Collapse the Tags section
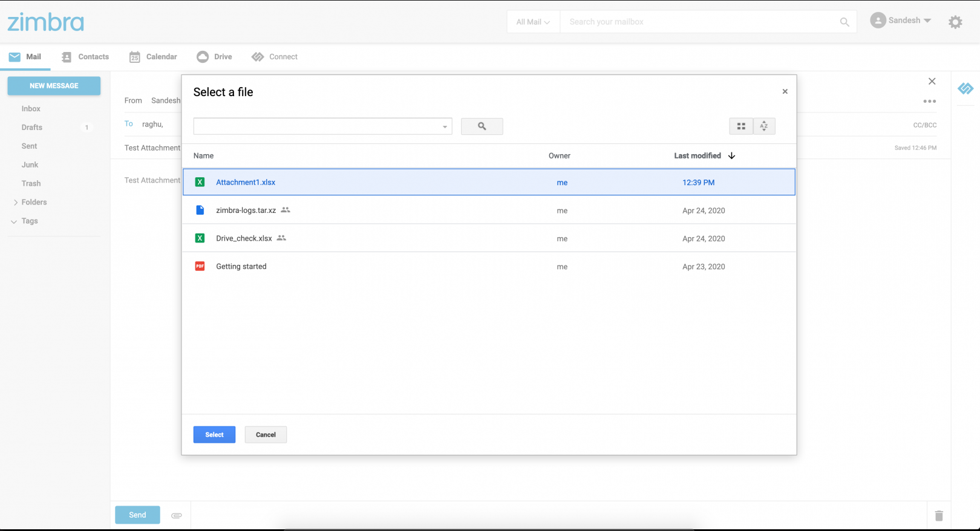The image size is (980, 531). click(x=14, y=221)
